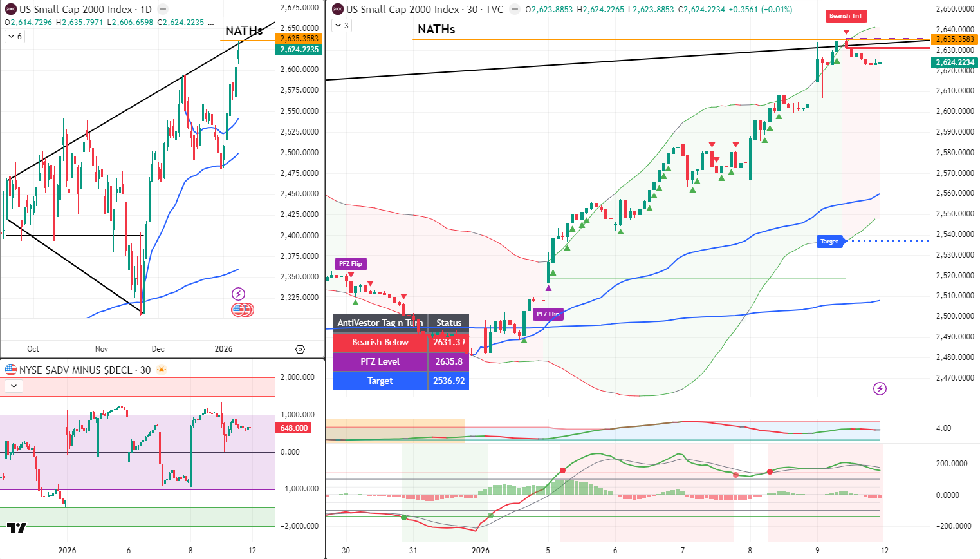This screenshot has height=559, width=980.
Task: Open the chevron dropdown on the NYSE $ADV panel
Action: [12, 386]
